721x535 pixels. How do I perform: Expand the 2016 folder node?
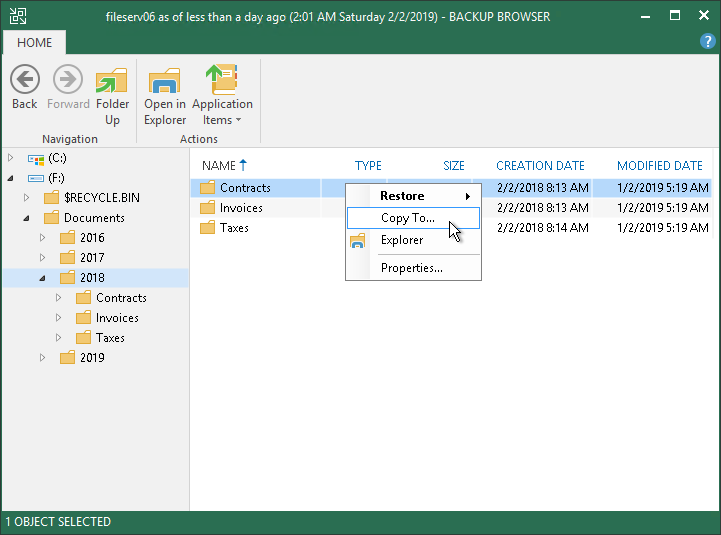point(42,238)
